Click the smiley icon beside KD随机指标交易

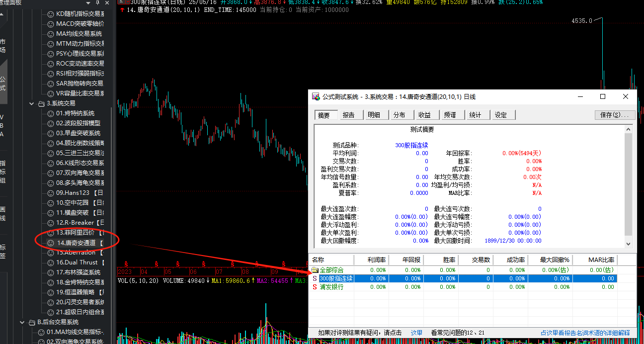(51, 14)
